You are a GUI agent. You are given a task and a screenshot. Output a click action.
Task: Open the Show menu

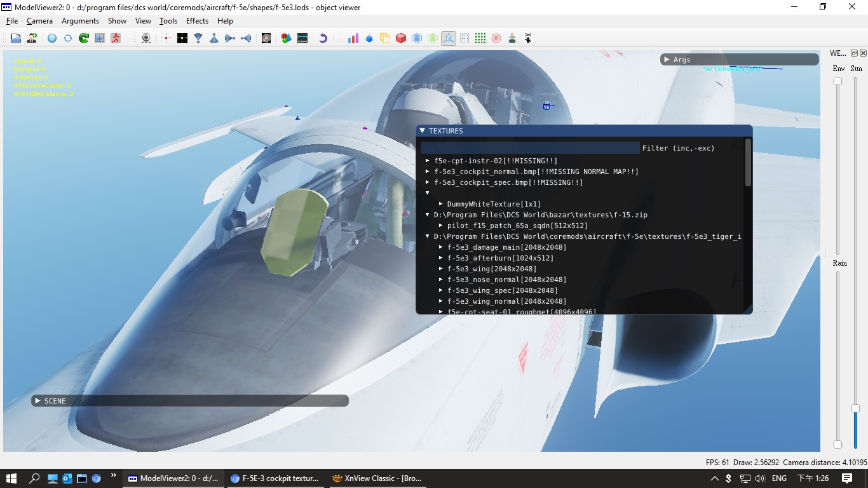point(117,21)
